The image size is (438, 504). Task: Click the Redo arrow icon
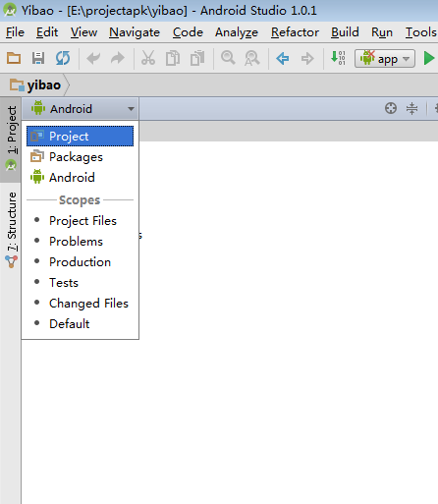pyautogui.click(x=118, y=59)
